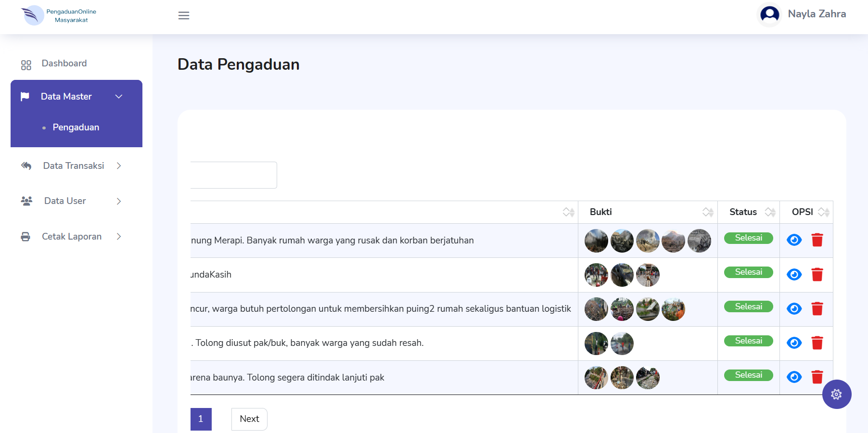View details of puing2 rumah complaint
868x433 pixels.
coord(794,308)
